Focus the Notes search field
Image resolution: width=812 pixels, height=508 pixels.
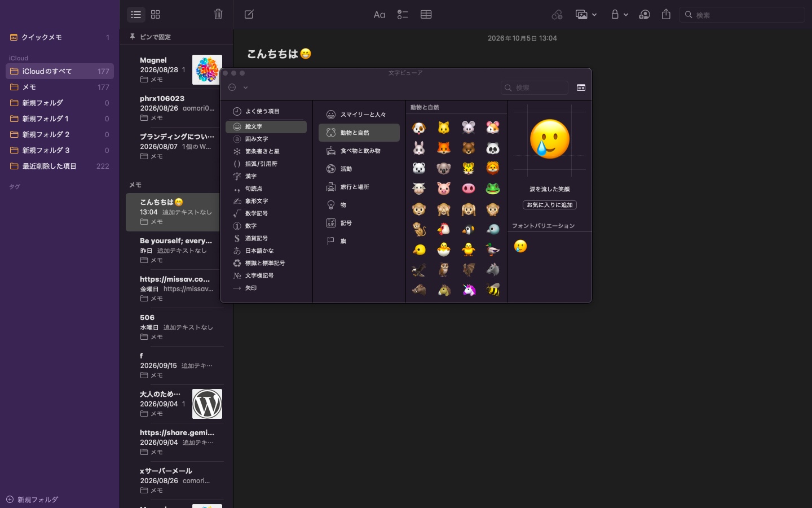(x=742, y=15)
